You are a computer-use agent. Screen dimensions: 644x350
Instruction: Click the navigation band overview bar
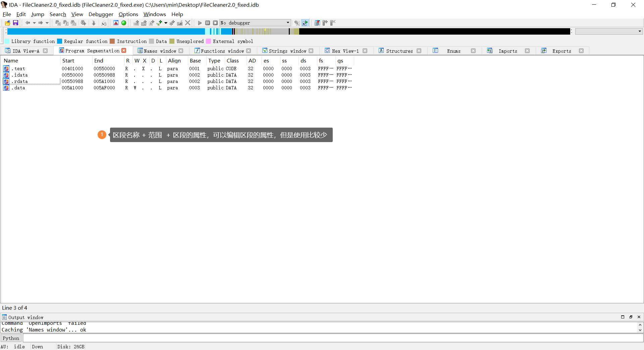(288, 31)
